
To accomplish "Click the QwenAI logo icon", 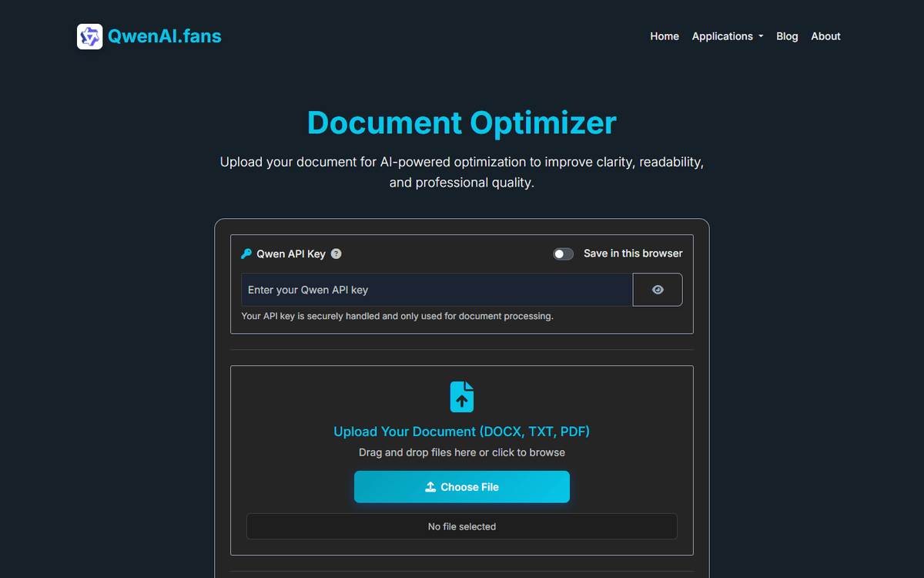I will coord(90,36).
